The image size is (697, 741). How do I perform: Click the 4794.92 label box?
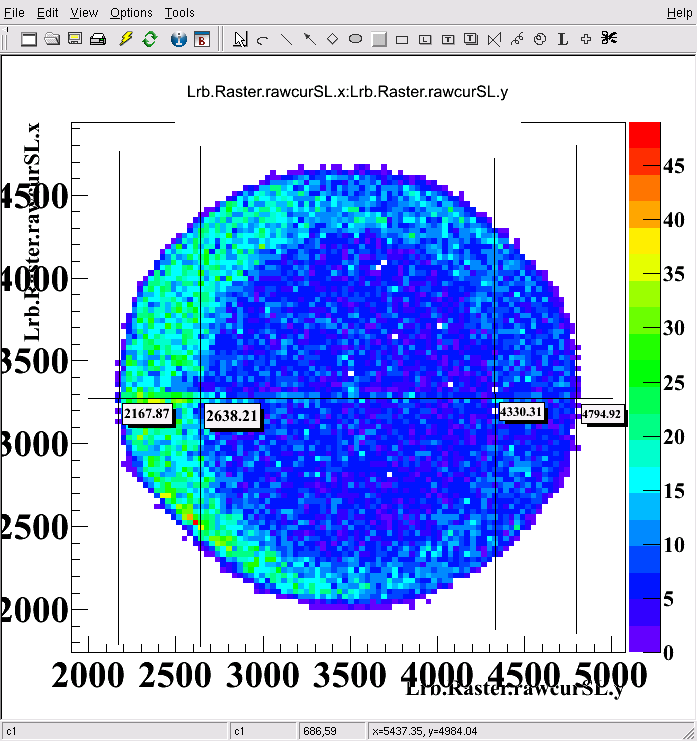point(601,414)
